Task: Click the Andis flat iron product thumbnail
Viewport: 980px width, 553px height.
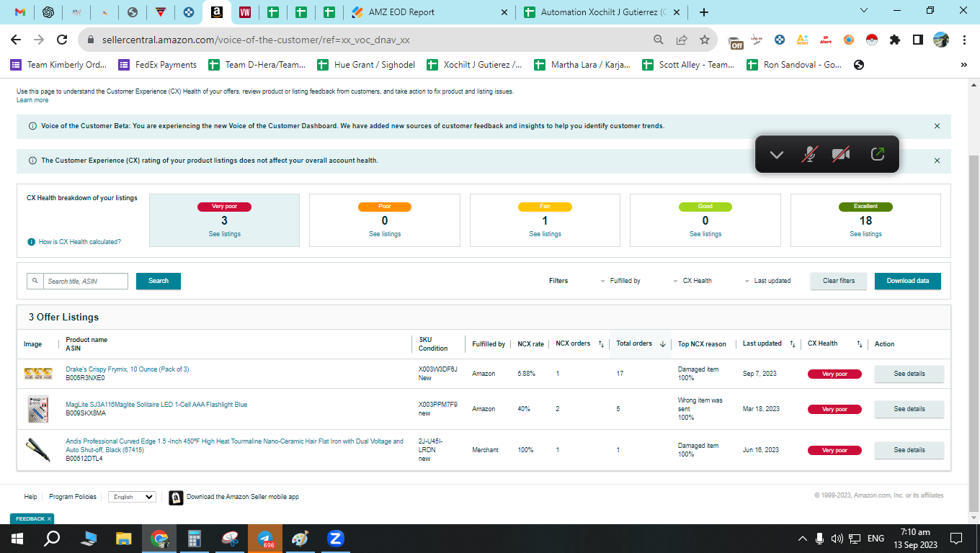Action: click(x=37, y=449)
